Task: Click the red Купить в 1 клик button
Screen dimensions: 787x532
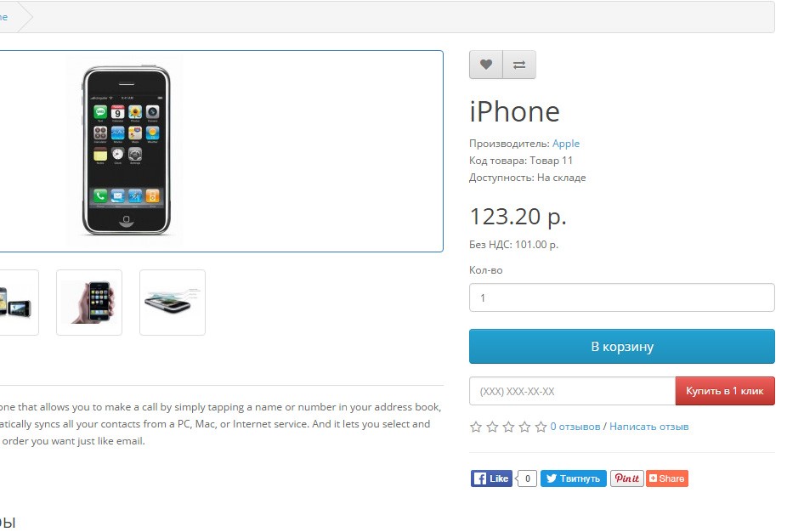Action: point(725,391)
